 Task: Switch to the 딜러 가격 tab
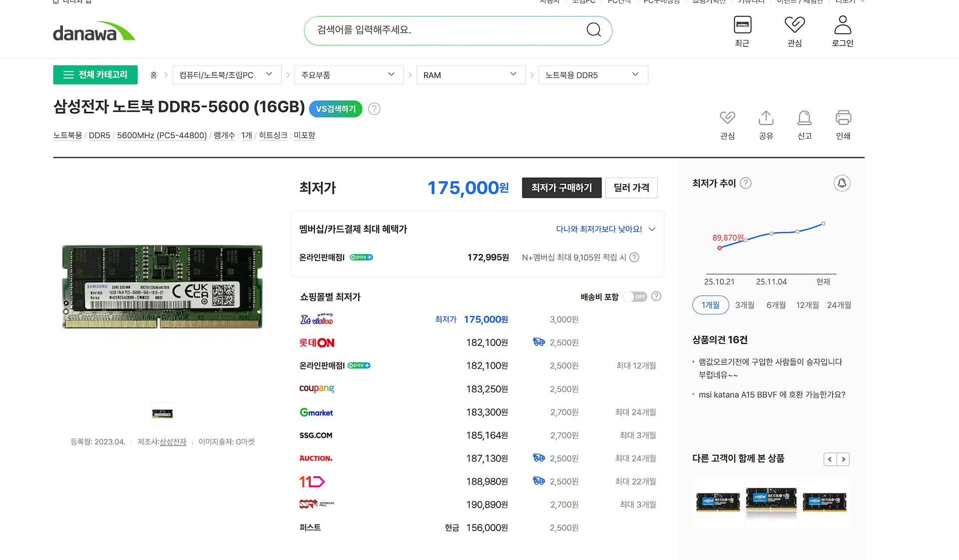click(x=631, y=188)
